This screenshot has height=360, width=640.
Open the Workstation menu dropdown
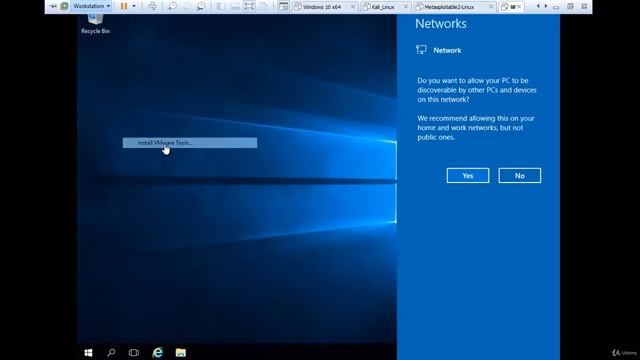pos(92,6)
